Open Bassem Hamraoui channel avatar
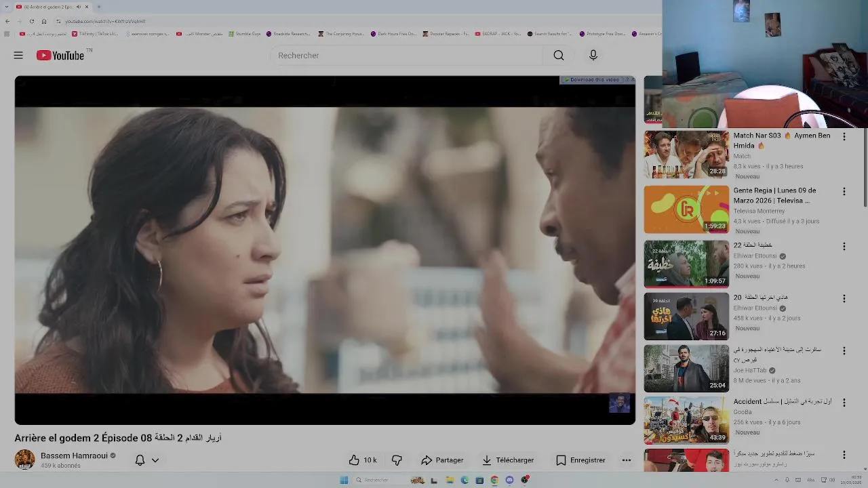This screenshot has width=868, height=488. [25, 460]
